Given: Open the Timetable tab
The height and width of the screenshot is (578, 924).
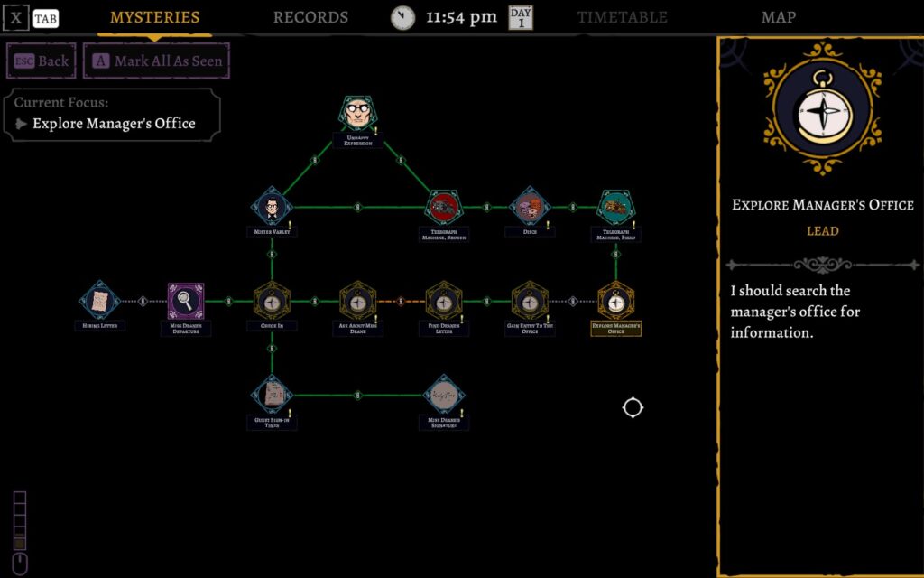Looking at the screenshot, I should pyautogui.click(x=622, y=18).
